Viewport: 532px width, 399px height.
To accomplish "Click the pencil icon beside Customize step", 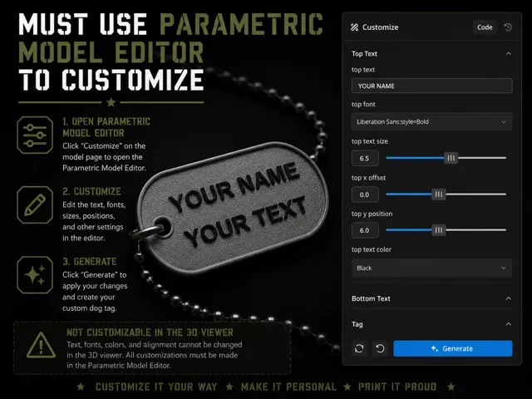I will (x=35, y=205).
